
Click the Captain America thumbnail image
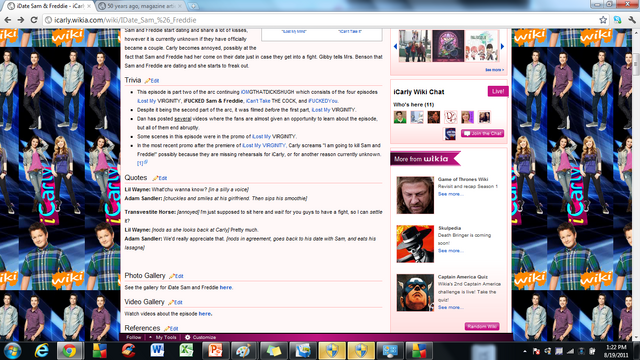pos(415,293)
